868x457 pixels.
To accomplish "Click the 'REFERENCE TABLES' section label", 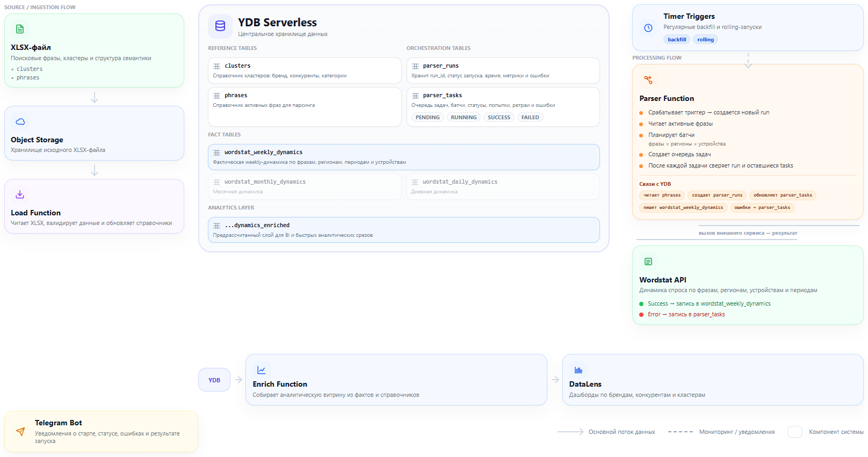I will coord(233,48).
